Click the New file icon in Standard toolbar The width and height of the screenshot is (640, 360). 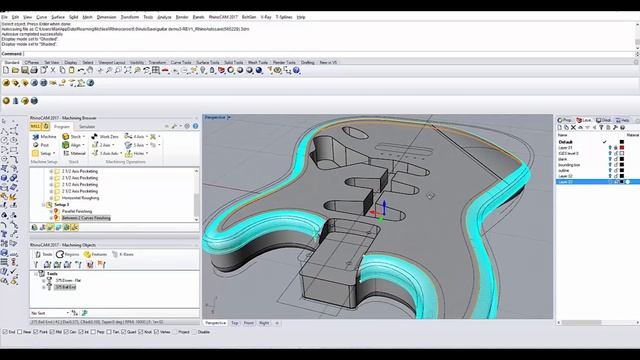pyautogui.click(x=6, y=70)
